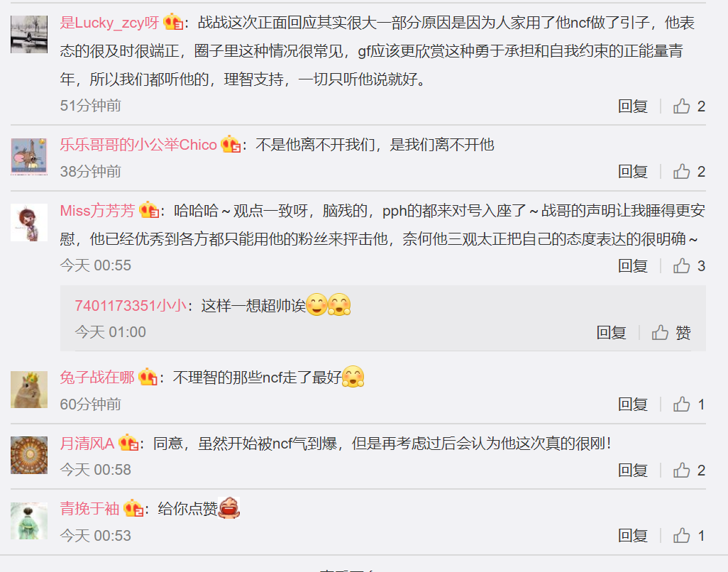This screenshot has width=728, height=572.
Task: Like Miss方芳芳's comment with 3 likes
Action: (689, 266)
